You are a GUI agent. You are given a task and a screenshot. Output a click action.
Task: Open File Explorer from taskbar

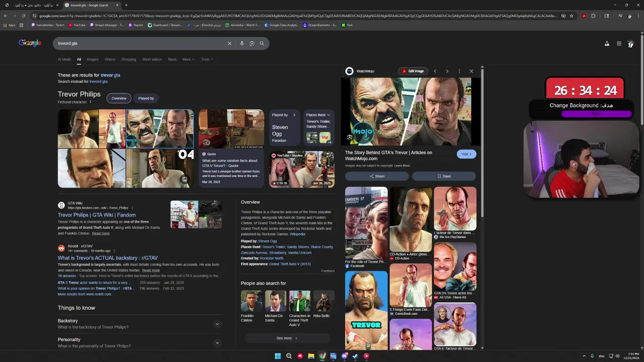pos(311,356)
